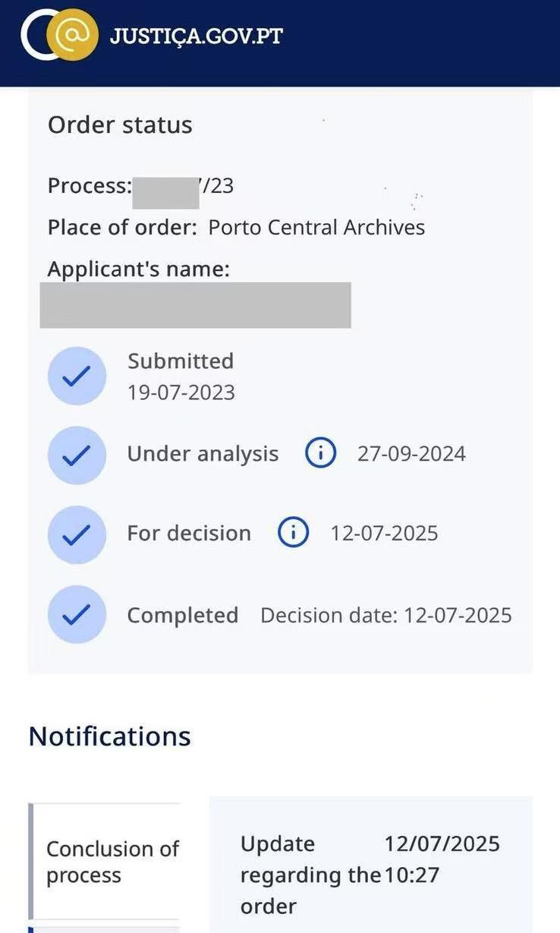
Task: Click the Completed status label
Action: pos(183,615)
